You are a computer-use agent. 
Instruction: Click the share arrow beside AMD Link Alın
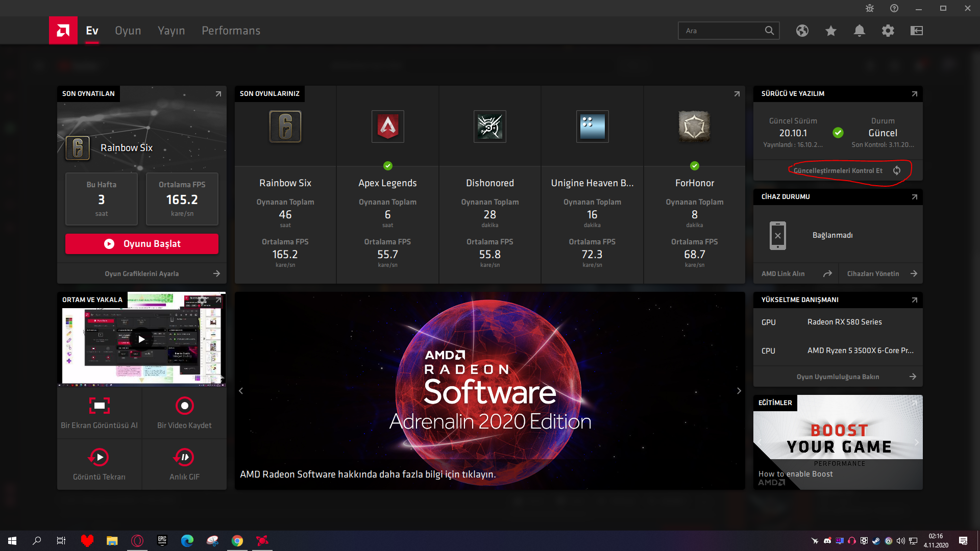click(827, 274)
